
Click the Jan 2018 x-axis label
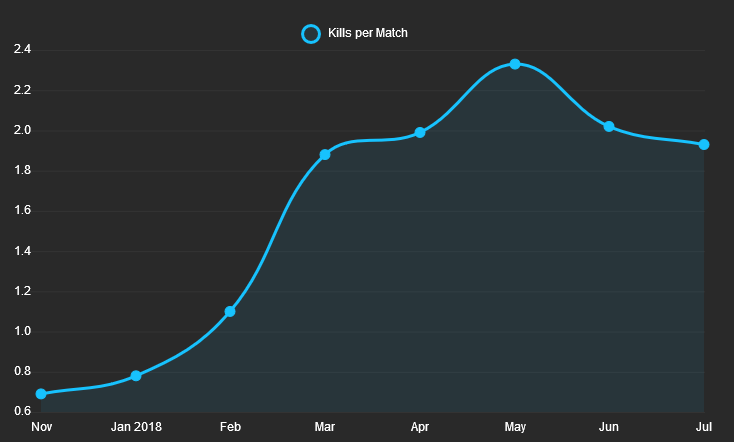(x=136, y=427)
